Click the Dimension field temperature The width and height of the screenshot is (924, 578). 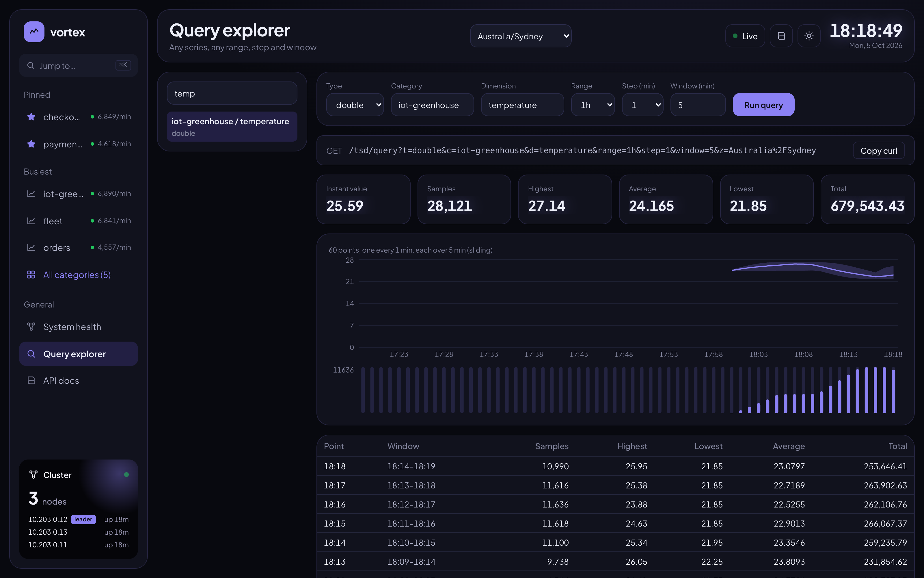point(522,105)
